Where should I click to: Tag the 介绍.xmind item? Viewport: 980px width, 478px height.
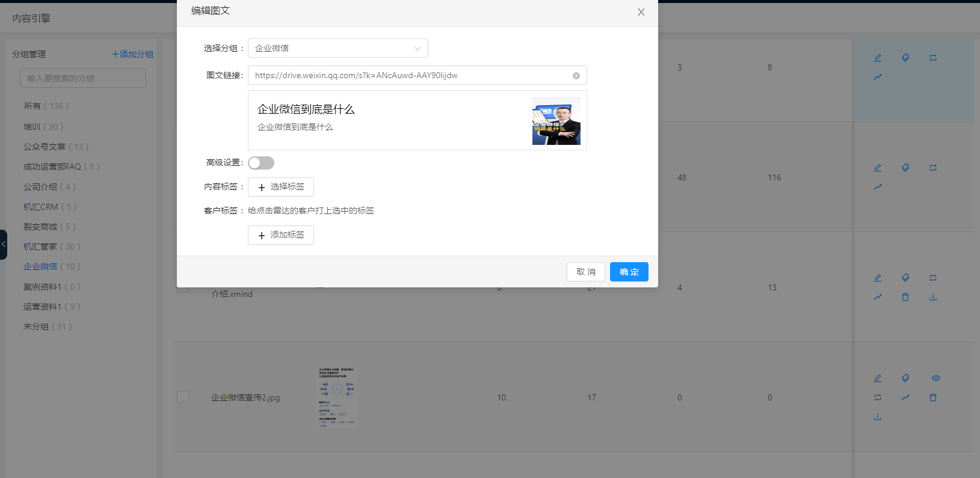pos(905,278)
